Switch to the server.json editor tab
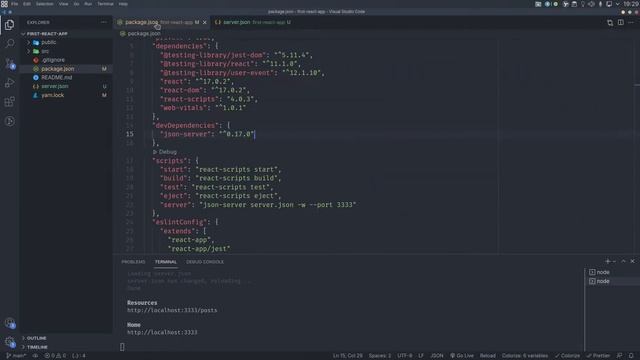Screen dimensions: 640x360 (253, 22)
